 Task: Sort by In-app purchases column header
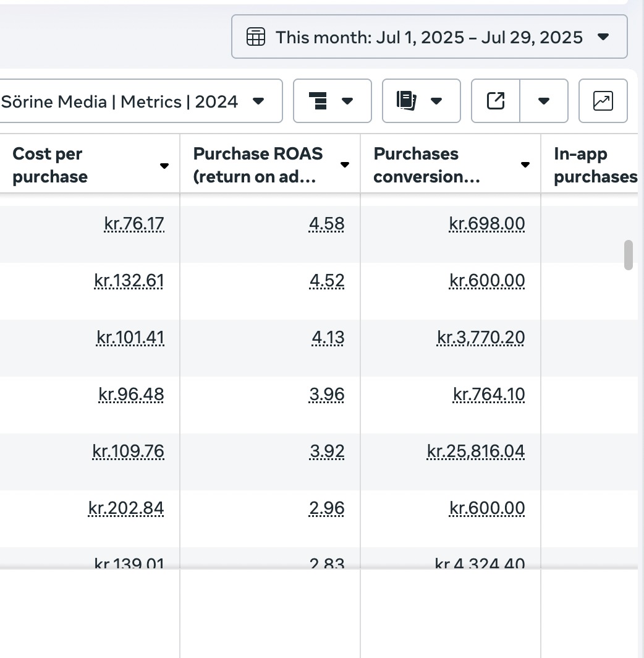click(x=595, y=165)
